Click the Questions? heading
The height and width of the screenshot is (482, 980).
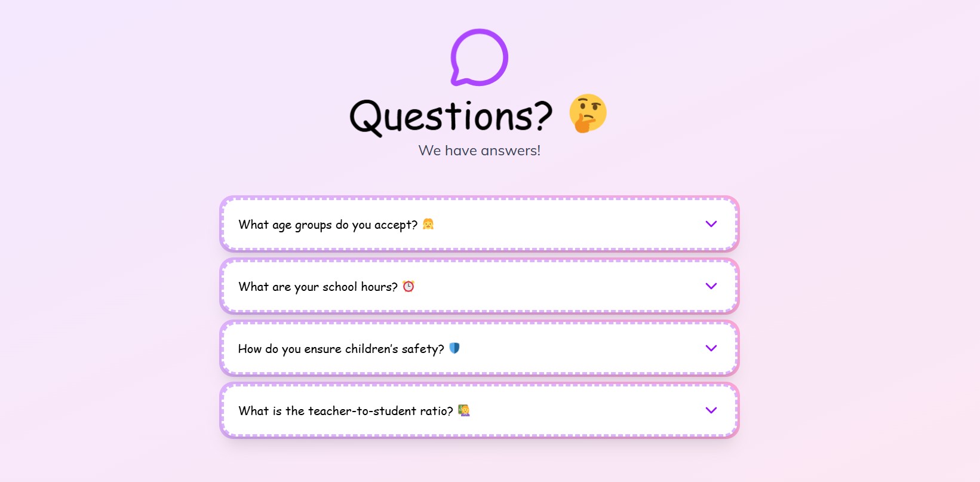(x=450, y=115)
